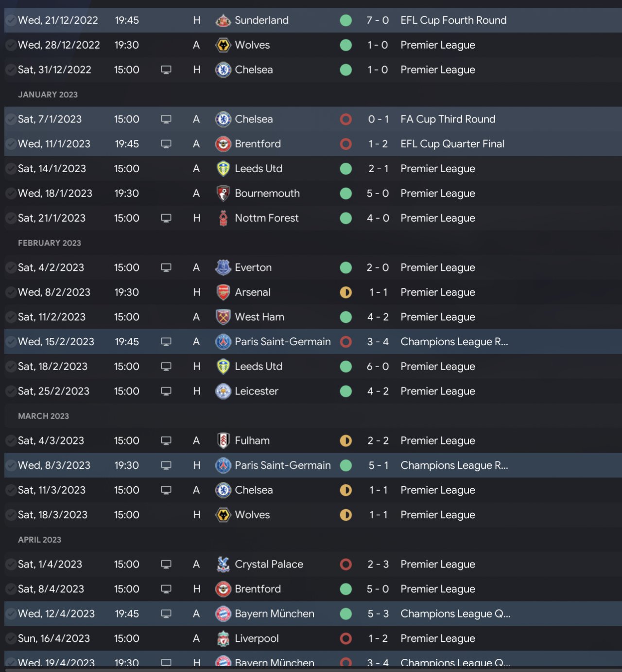Click the MARCH 2023 month header
Image resolution: width=622 pixels, height=672 pixels.
coord(43,416)
